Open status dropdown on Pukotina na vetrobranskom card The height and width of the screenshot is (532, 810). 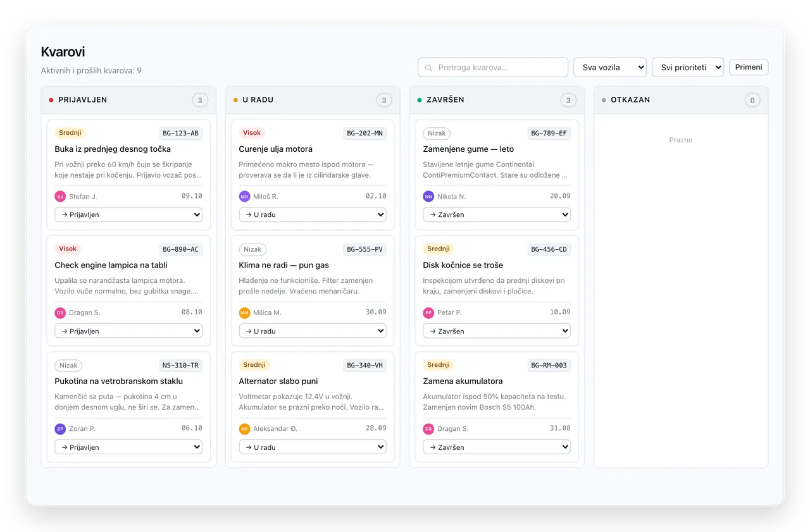pyautogui.click(x=128, y=447)
